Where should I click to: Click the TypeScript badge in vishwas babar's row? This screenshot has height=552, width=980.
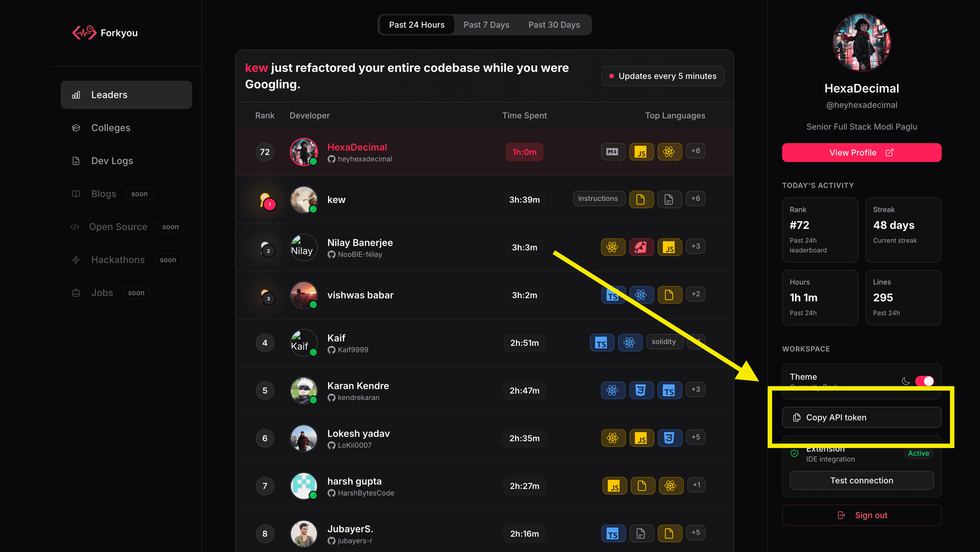613,295
